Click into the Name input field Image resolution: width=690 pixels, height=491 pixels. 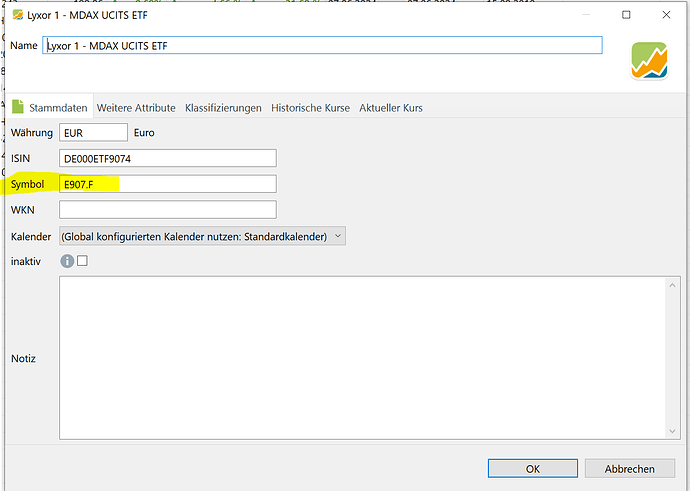click(x=322, y=45)
